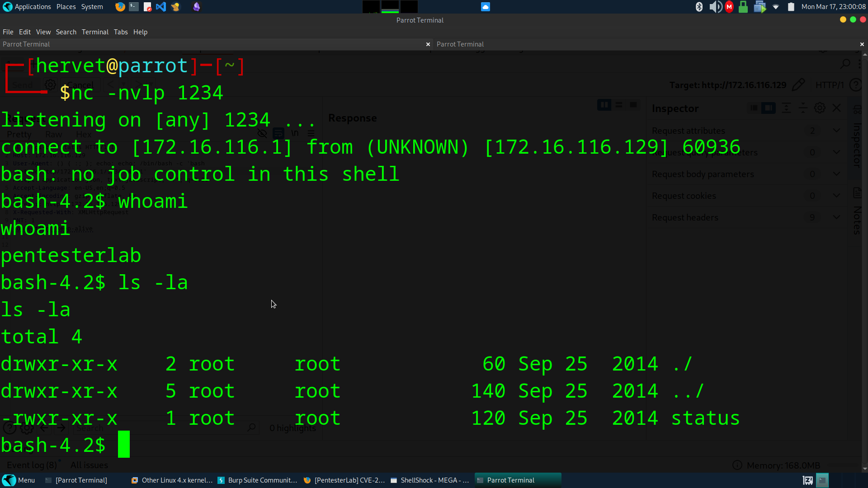Expand the Request headers section

836,217
